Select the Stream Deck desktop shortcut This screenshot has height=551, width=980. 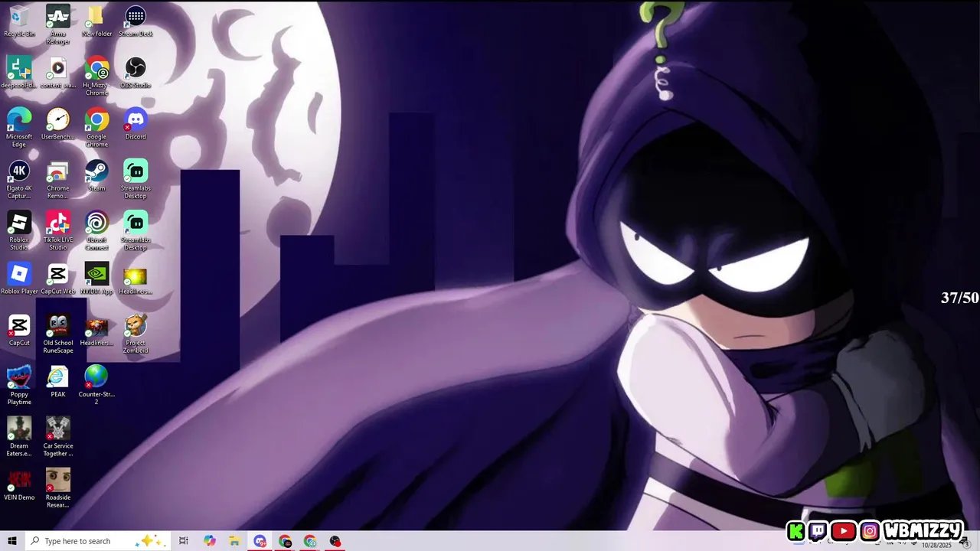(x=136, y=21)
